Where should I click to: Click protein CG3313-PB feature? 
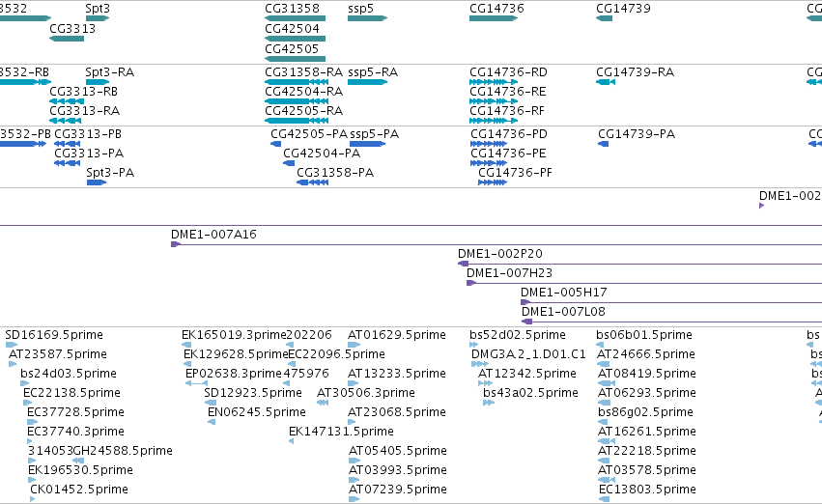click(x=67, y=144)
